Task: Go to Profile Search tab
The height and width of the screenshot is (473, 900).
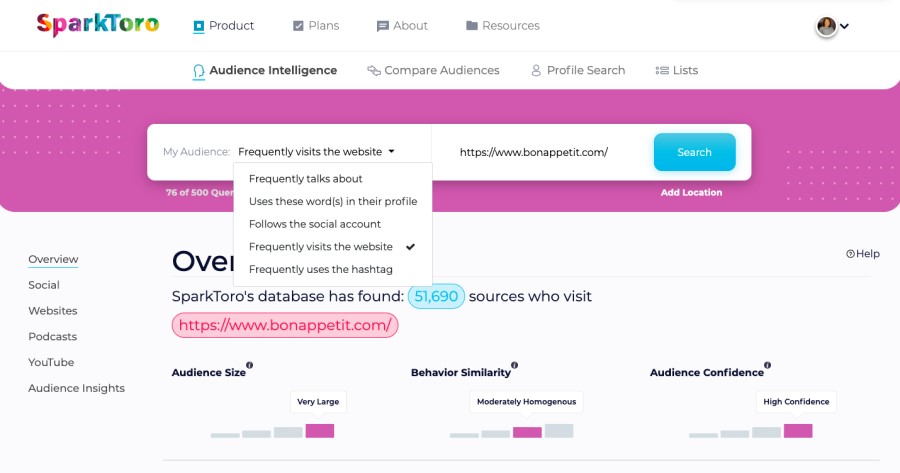Action: (577, 71)
